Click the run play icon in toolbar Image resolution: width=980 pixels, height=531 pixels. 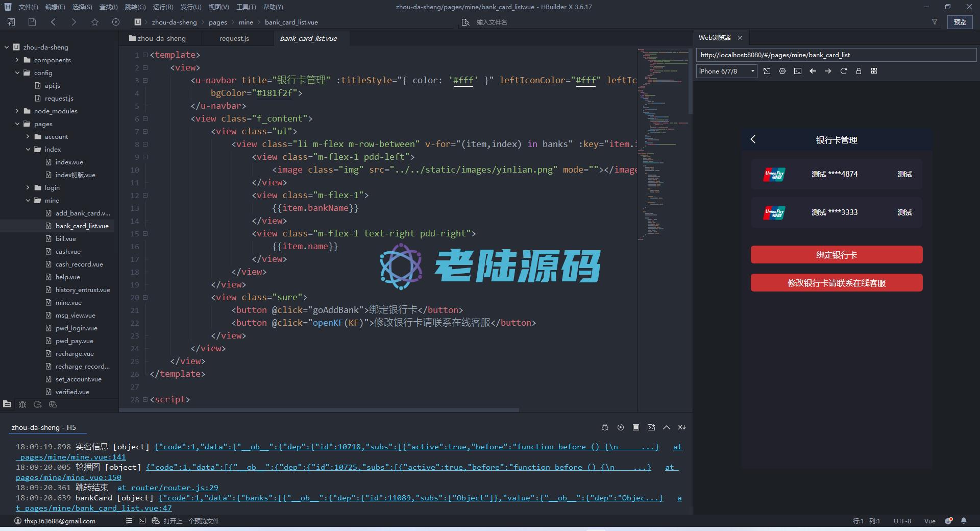coord(116,22)
